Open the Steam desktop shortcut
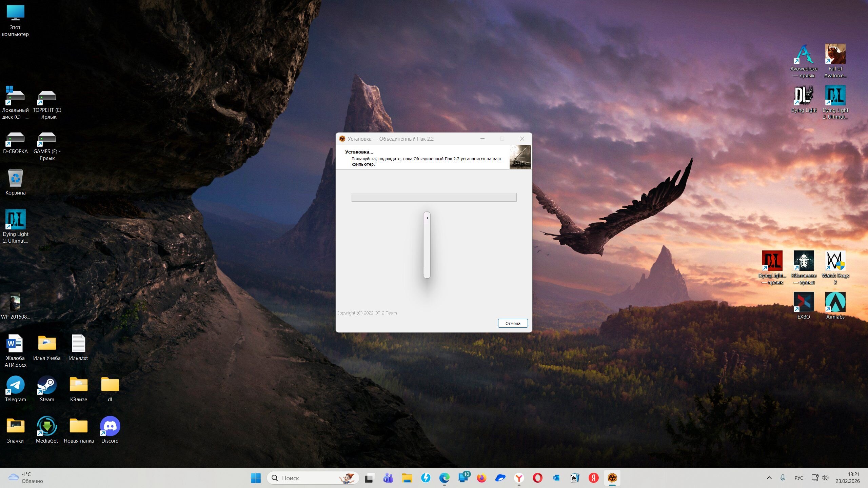 click(47, 385)
